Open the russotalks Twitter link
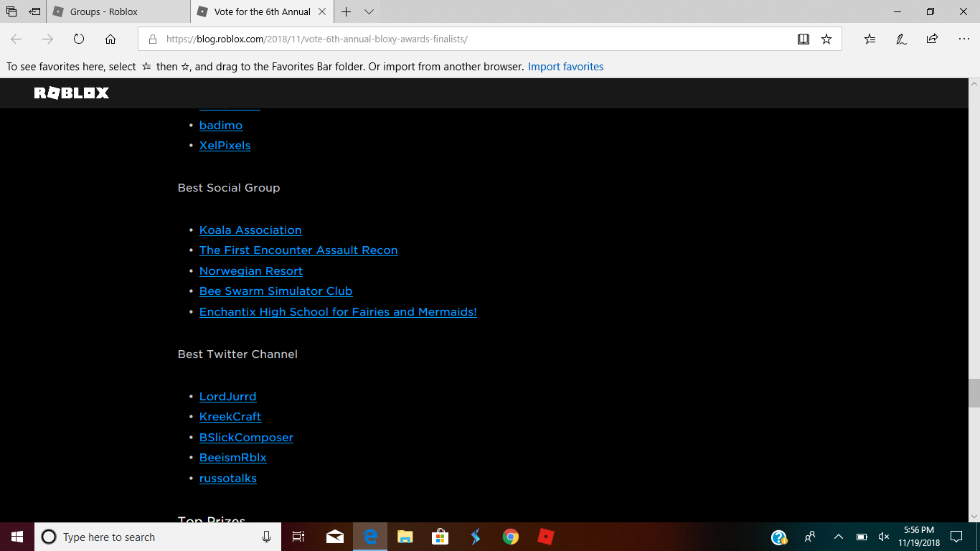The width and height of the screenshot is (980, 551). click(228, 479)
